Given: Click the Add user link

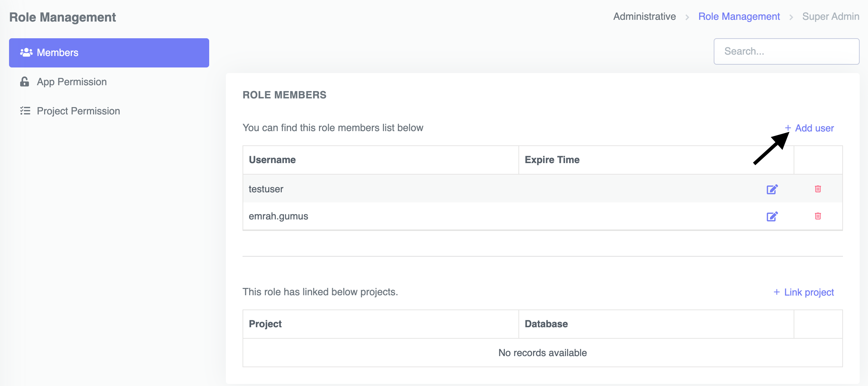Looking at the screenshot, I should click(814, 128).
